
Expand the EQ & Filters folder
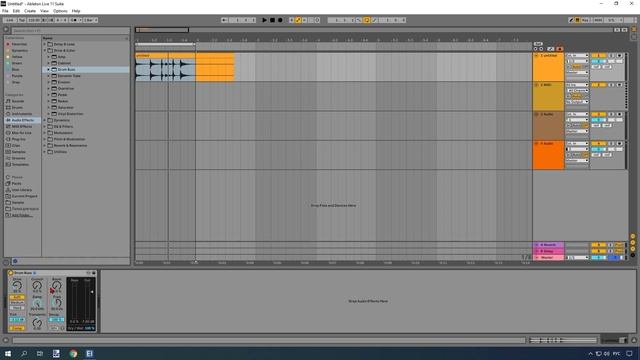[45, 127]
